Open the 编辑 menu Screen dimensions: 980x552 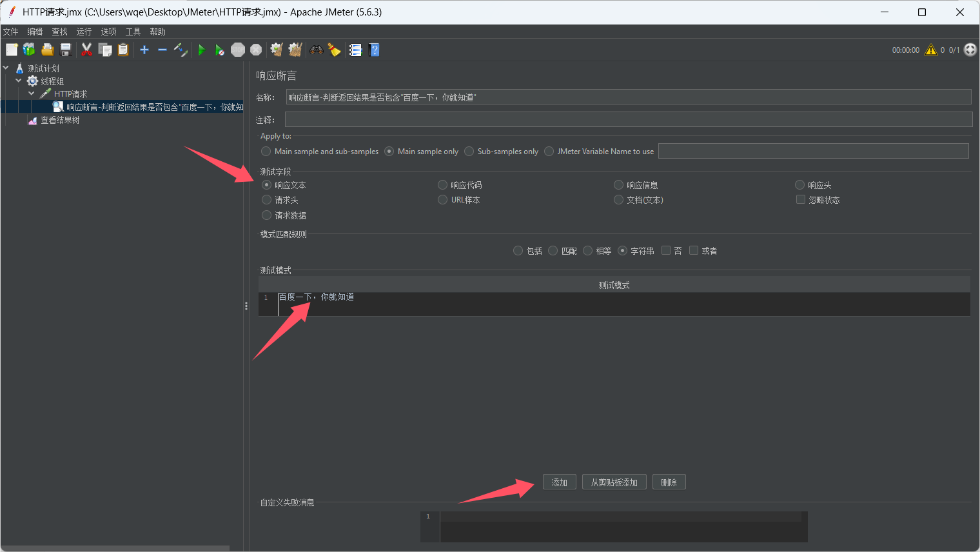coord(35,32)
